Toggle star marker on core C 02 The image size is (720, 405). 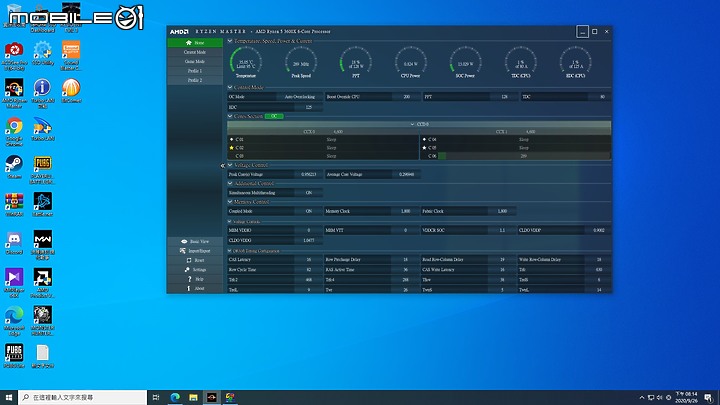(231, 148)
